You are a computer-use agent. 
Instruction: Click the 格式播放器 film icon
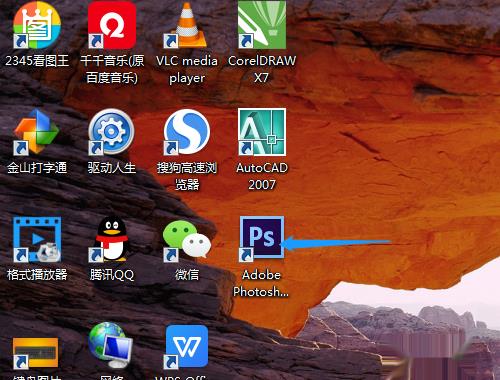[37, 239]
